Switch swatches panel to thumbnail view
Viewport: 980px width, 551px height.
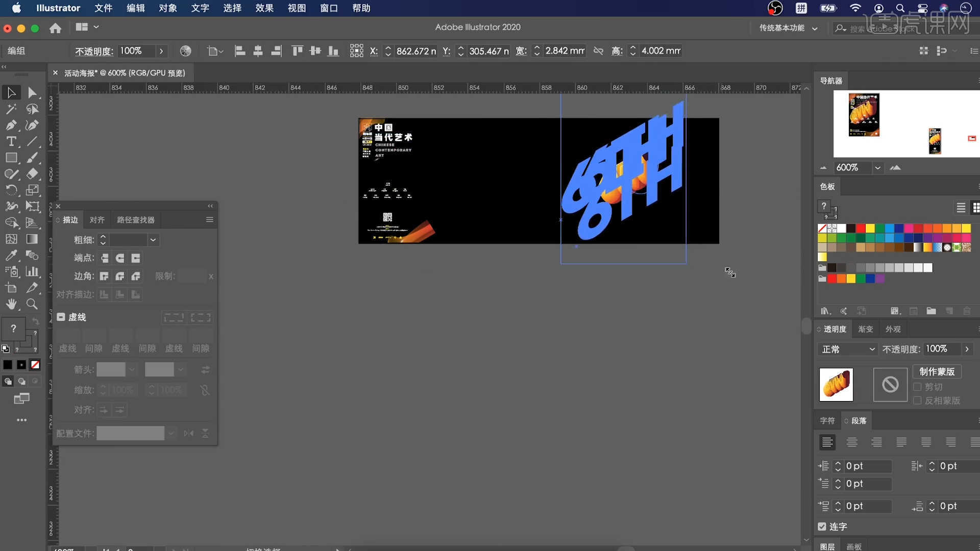[976, 207]
